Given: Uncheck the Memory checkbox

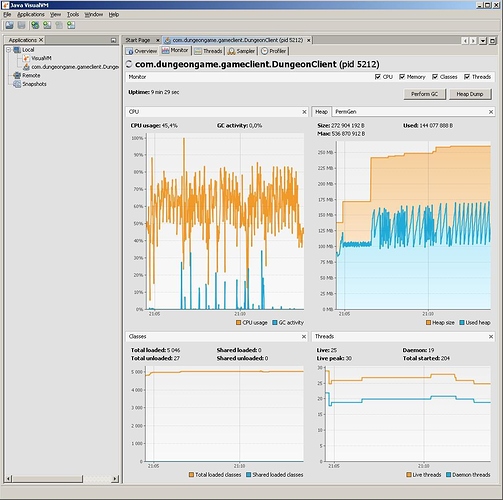Looking at the screenshot, I should click(402, 77).
